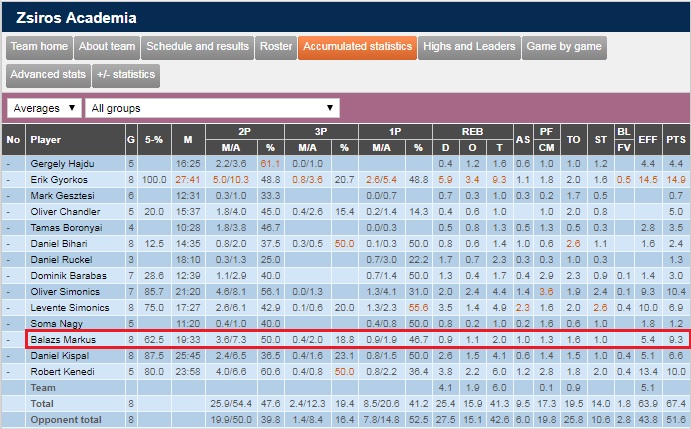
Task: Open player Gergely Hajdu's profile
Action: 62,163
